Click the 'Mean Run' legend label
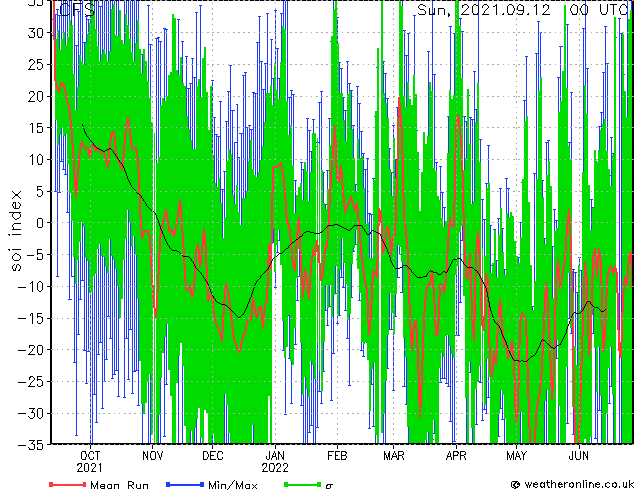This screenshot has height=490, width=634. 119,485
